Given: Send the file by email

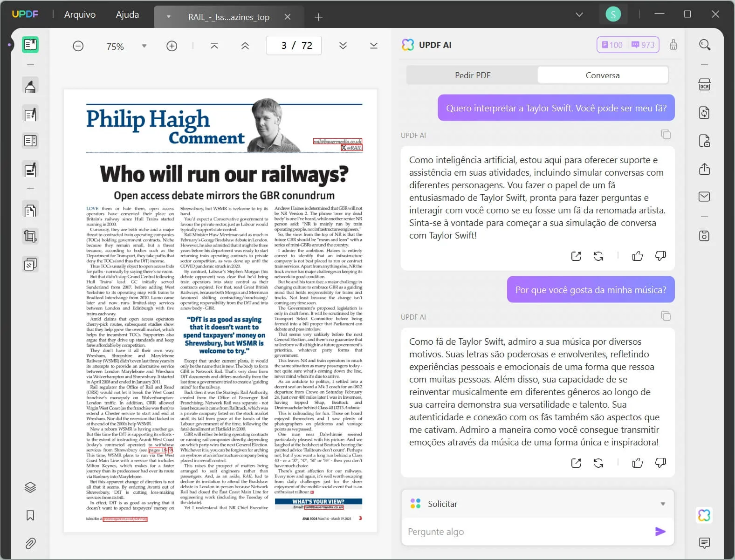Looking at the screenshot, I should tap(705, 197).
